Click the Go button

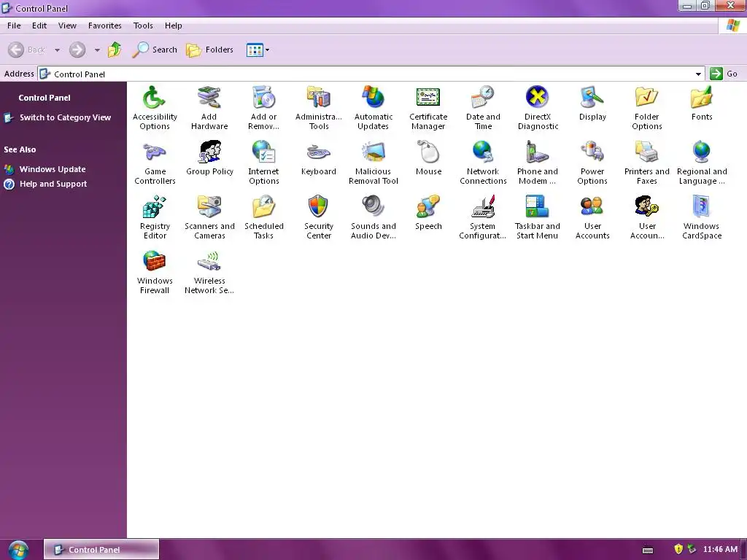click(x=724, y=74)
